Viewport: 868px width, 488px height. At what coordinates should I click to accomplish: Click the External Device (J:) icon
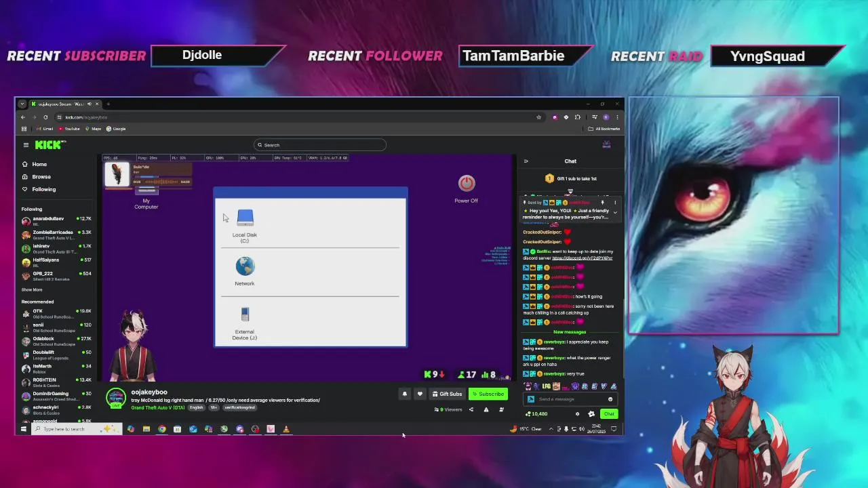(x=245, y=315)
